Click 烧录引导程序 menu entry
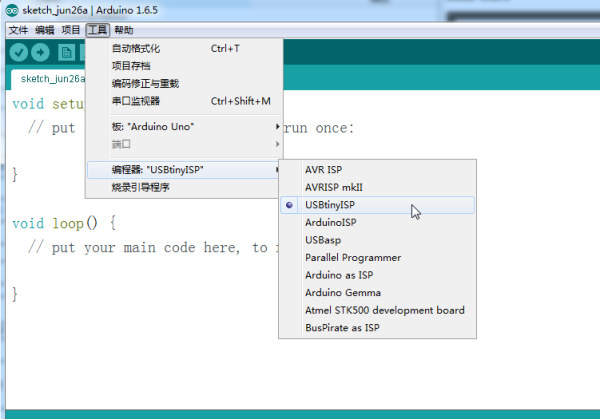Screen dimensions: 600x419 point(184,187)
